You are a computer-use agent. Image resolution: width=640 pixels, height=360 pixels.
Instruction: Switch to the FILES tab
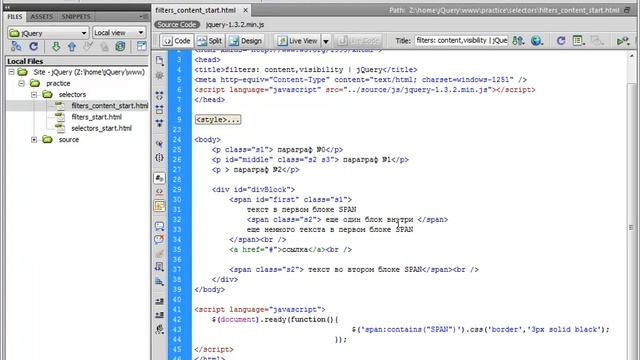pyautogui.click(x=15, y=17)
